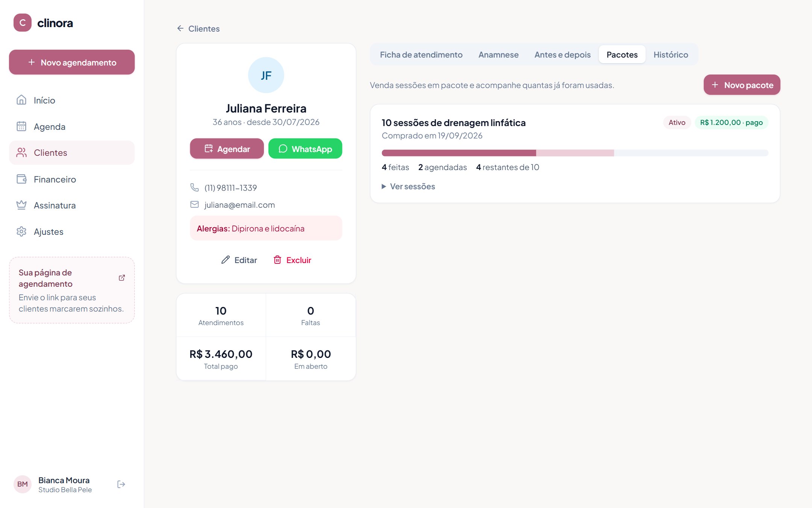Open Sua página de agendamento link

(72, 290)
